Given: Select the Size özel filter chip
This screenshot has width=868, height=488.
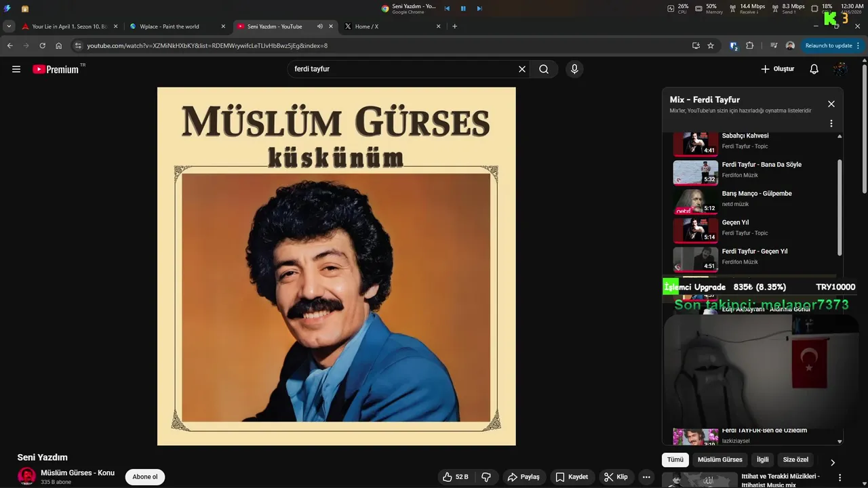Looking at the screenshot, I should pos(796,460).
